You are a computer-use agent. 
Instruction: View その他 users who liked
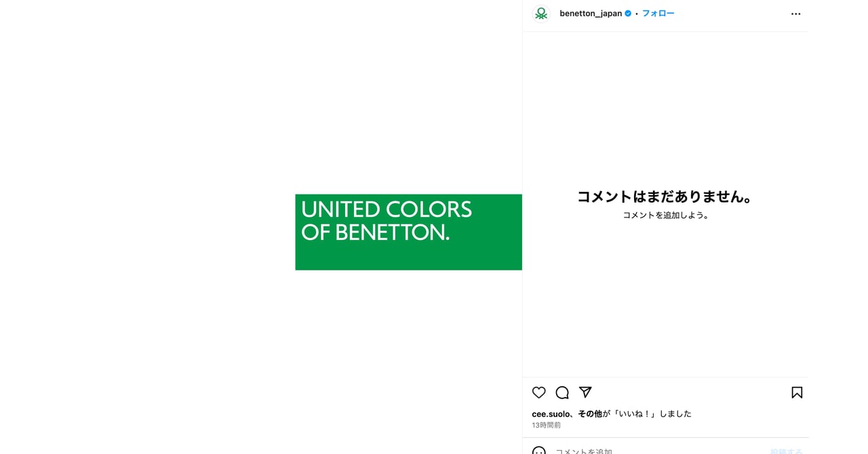589,413
